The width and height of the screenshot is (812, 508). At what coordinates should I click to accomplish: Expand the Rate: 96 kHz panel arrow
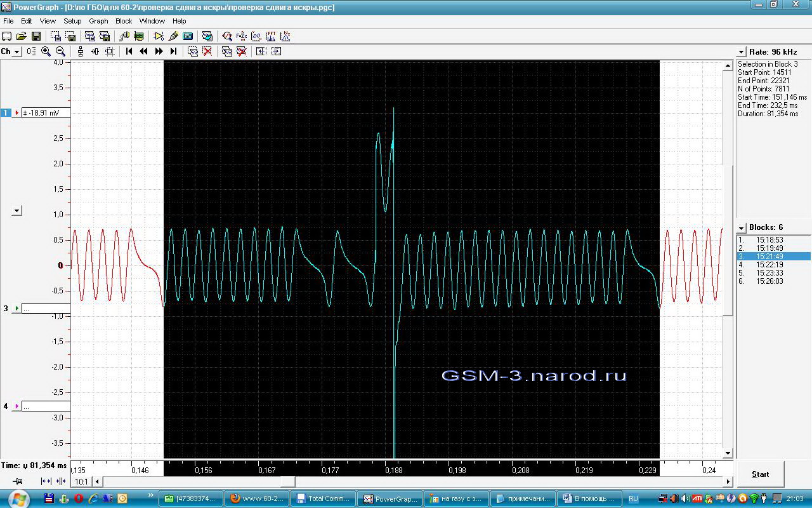point(742,52)
